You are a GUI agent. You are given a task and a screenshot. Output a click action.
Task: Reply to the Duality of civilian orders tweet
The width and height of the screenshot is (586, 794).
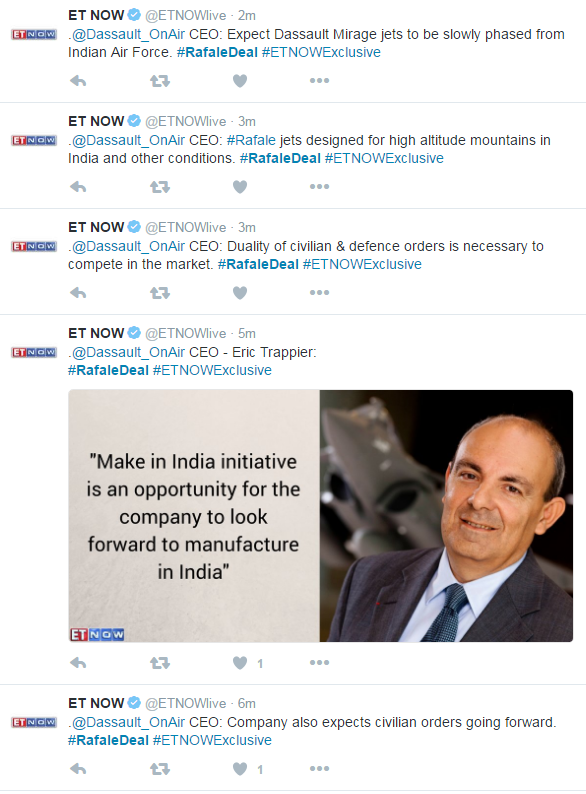[x=78, y=293]
